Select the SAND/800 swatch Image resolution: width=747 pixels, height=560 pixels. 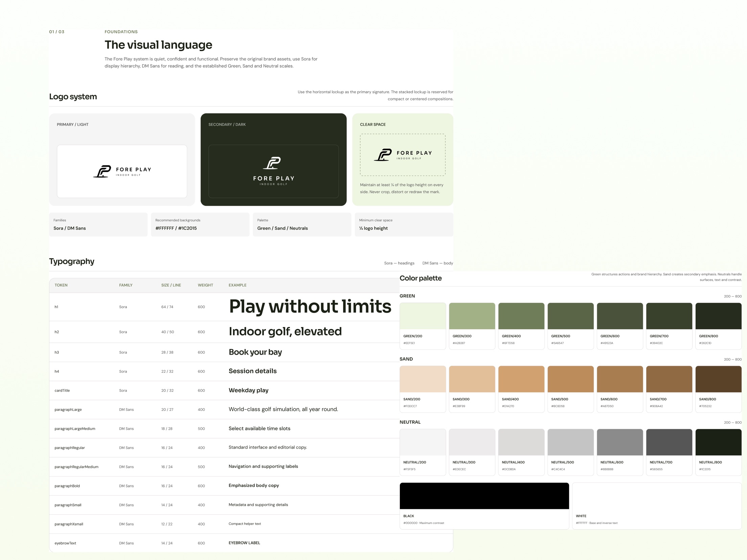[x=719, y=389]
